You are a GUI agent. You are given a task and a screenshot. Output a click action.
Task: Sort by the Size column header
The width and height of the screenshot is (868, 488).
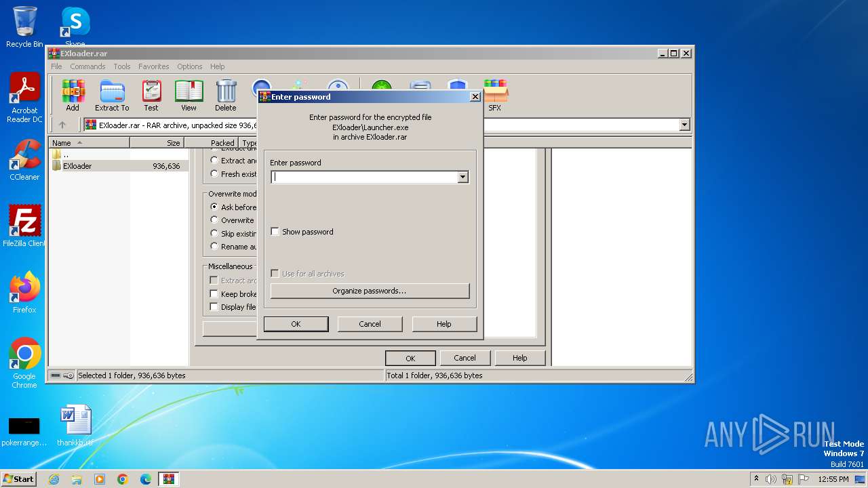click(157, 142)
